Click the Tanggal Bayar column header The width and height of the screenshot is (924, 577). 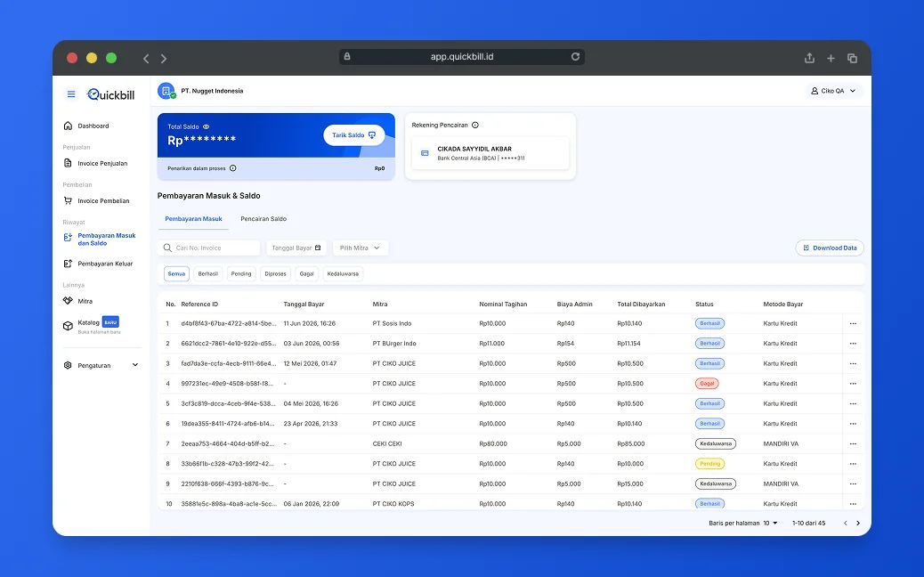coord(304,305)
